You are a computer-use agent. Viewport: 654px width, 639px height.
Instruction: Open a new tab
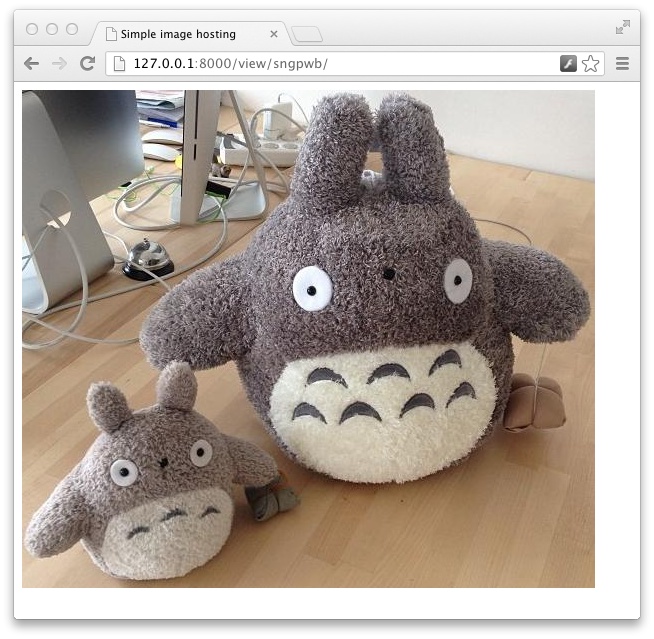click(307, 35)
